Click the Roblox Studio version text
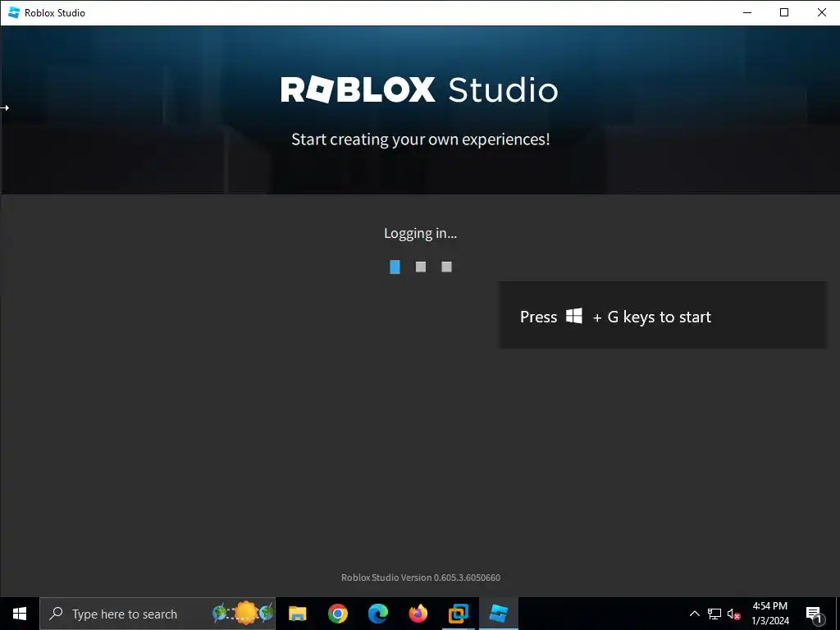840x630 pixels. [x=421, y=577]
